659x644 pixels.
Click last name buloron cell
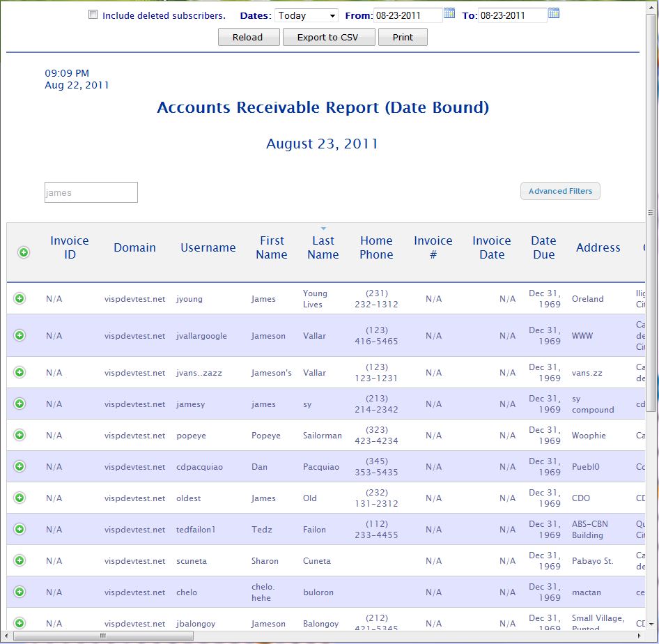318,592
